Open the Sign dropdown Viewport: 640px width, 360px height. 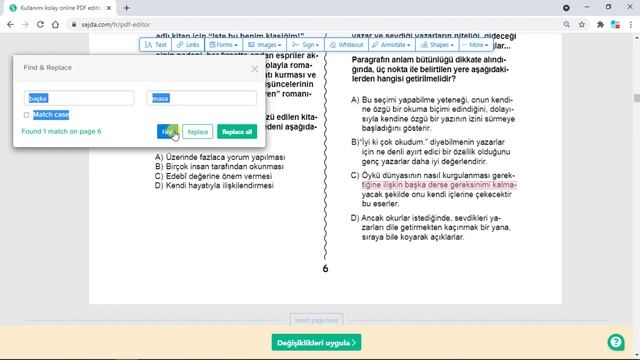[x=305, y=45]
